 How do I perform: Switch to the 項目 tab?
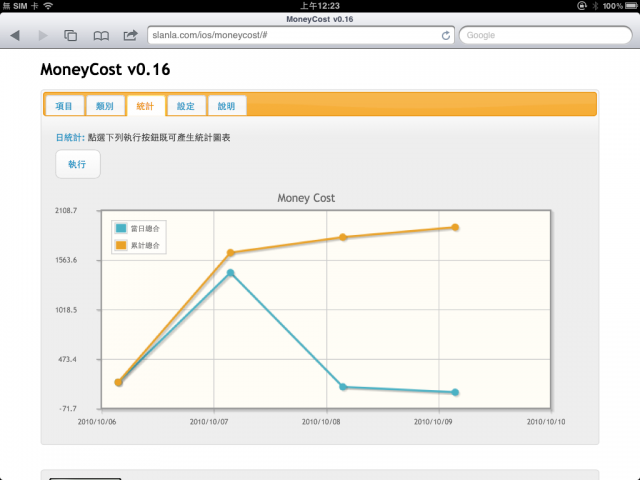point(64,106)
